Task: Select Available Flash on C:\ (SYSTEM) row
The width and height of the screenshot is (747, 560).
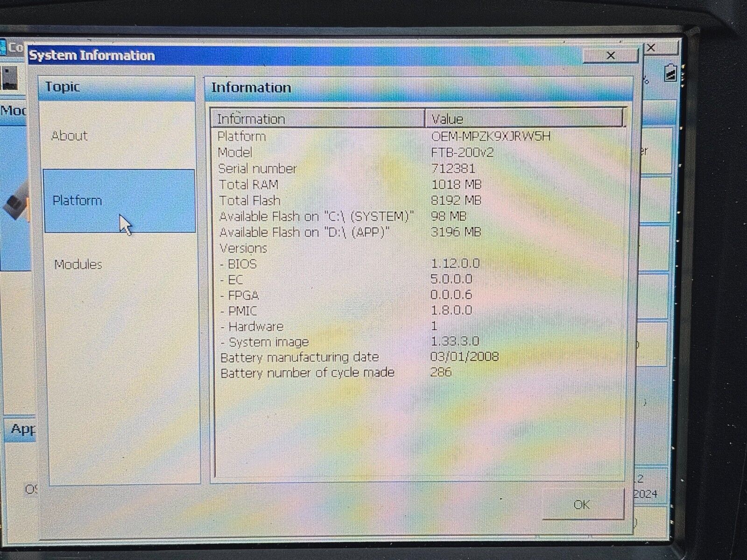Action: 418,216
